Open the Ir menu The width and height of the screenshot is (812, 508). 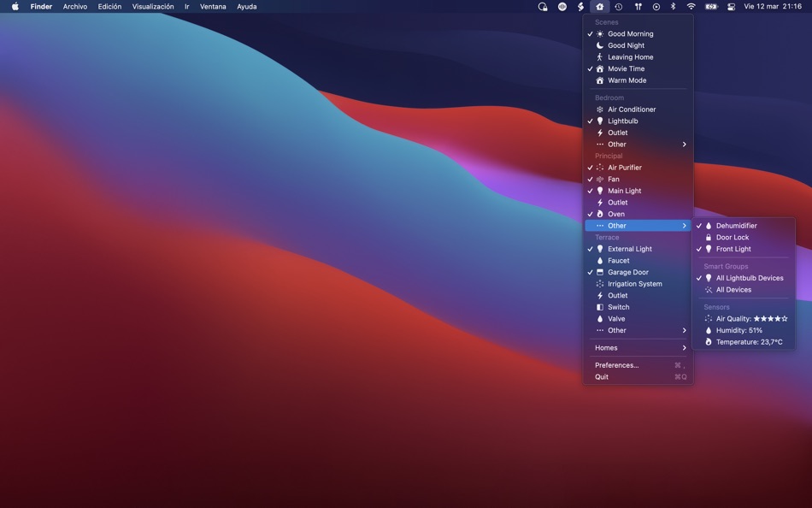pos(187,7)
